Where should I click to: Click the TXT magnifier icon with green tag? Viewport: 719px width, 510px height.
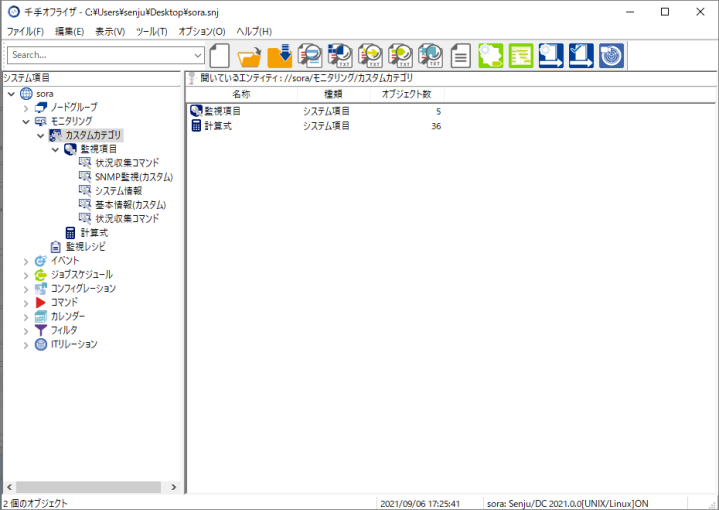[400, 56]
